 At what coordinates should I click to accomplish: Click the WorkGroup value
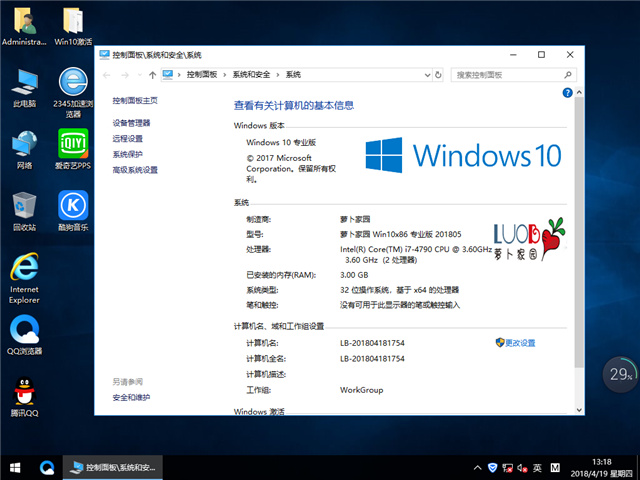[362, 390]
